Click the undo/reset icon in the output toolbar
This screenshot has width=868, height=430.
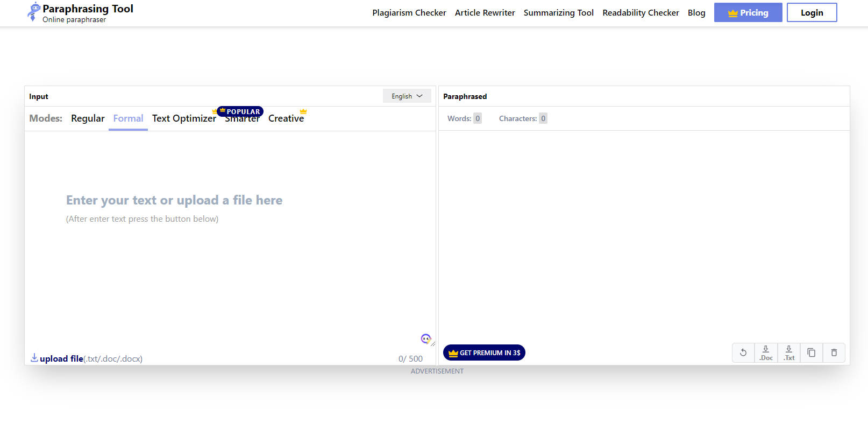[743, 353]
